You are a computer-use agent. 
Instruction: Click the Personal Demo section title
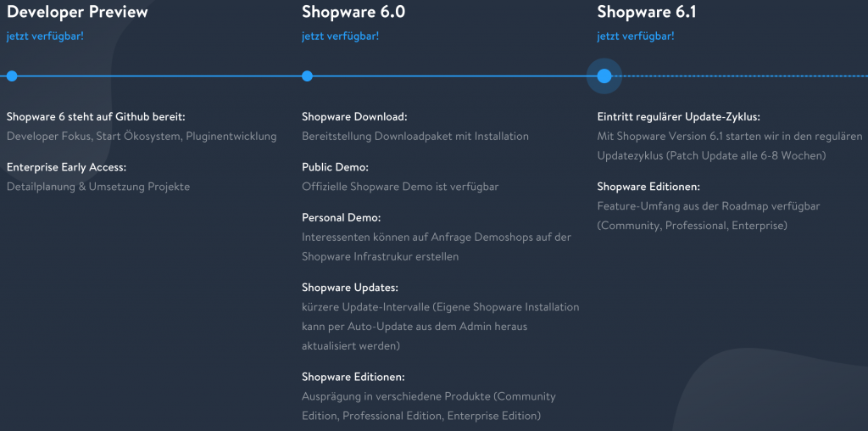pos(341,218)
